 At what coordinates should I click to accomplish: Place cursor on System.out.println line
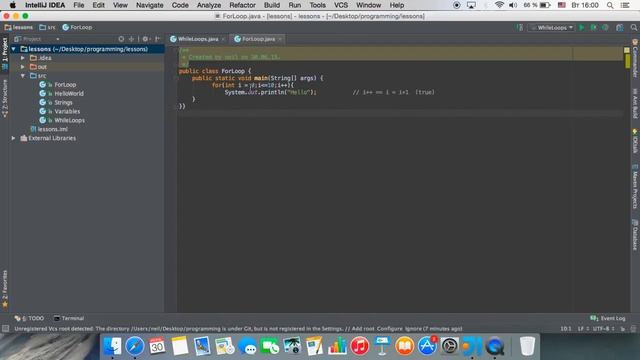270,92
